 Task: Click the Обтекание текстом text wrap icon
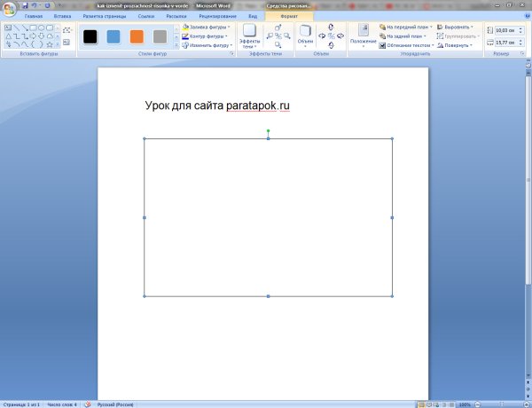381,45
